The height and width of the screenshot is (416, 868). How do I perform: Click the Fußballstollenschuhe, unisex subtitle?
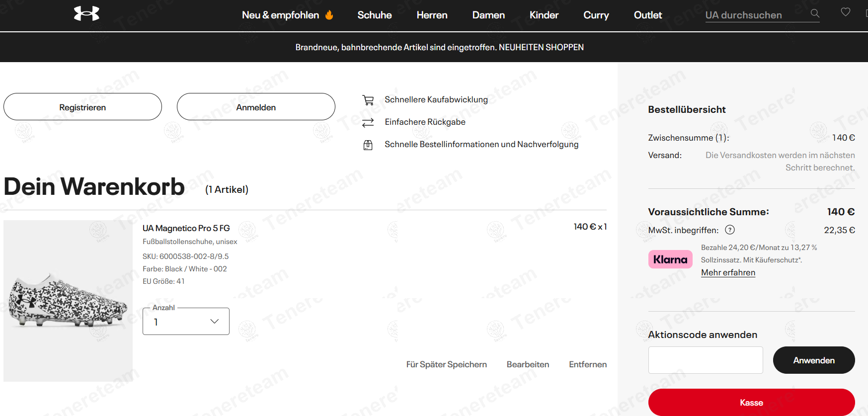(190, 242)
